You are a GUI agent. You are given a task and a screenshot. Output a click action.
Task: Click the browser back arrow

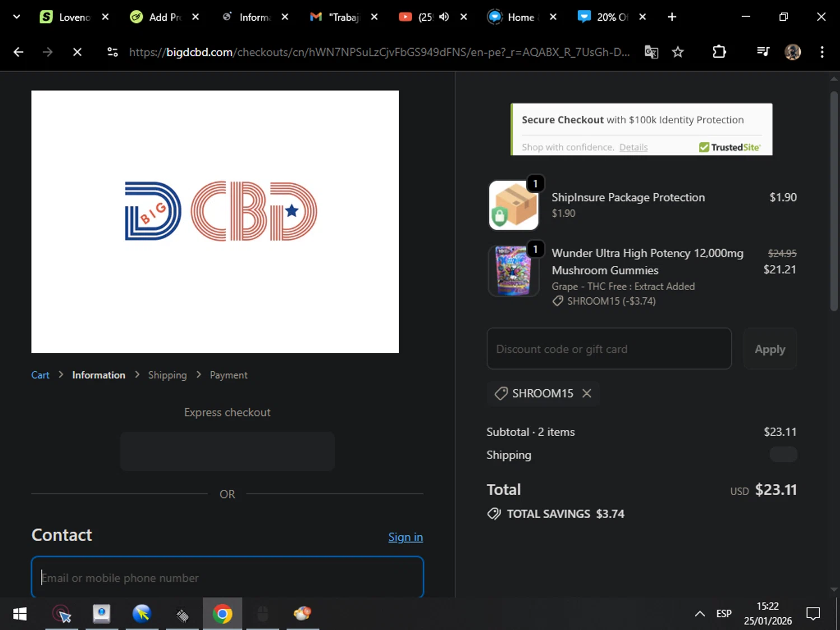click(18, 52)
